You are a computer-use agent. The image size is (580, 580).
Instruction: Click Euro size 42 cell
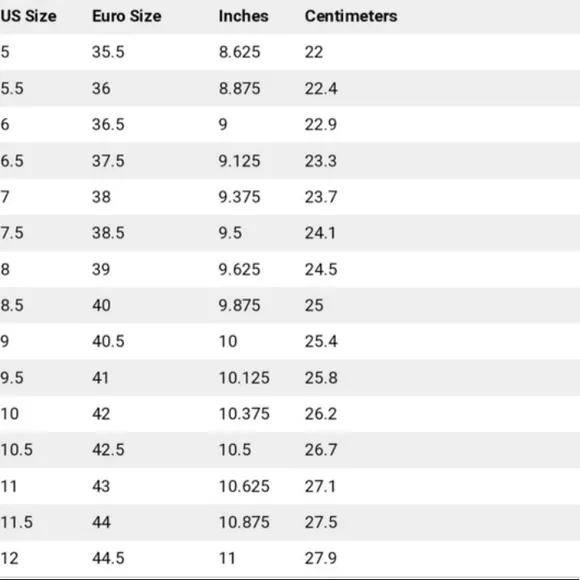101,414
